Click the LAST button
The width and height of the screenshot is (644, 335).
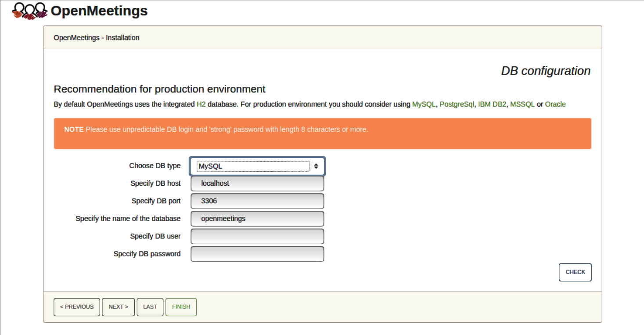click(x=150, y=307)
